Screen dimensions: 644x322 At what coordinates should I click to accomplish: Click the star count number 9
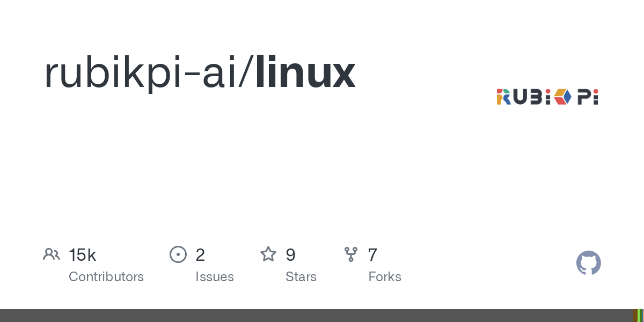click(x=290, y=255)
